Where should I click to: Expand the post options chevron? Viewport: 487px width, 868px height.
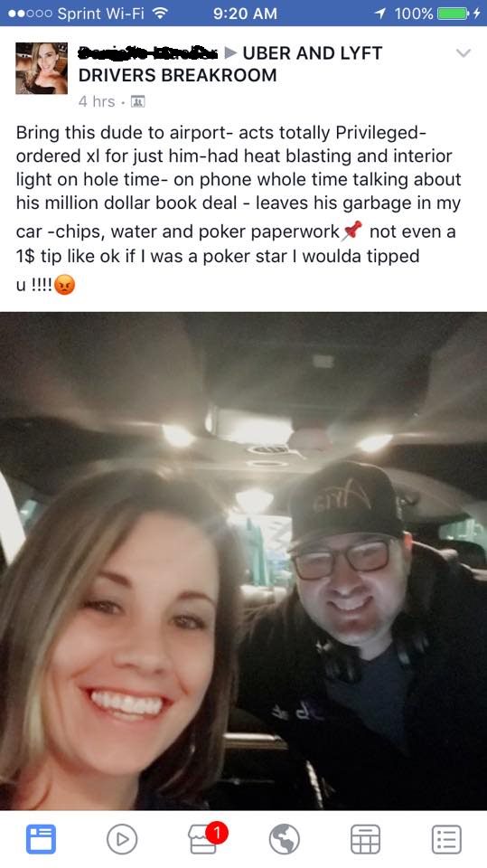pyautogui.click(x=464, y=53)
